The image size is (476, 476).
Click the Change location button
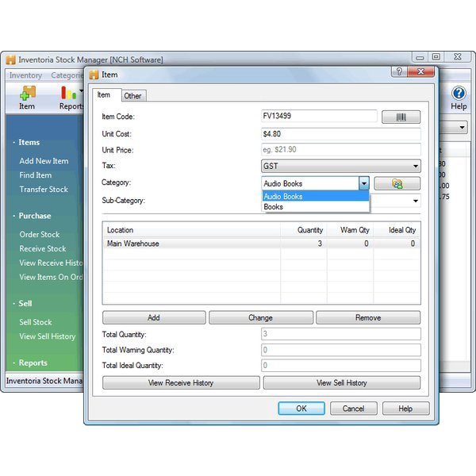261,317
